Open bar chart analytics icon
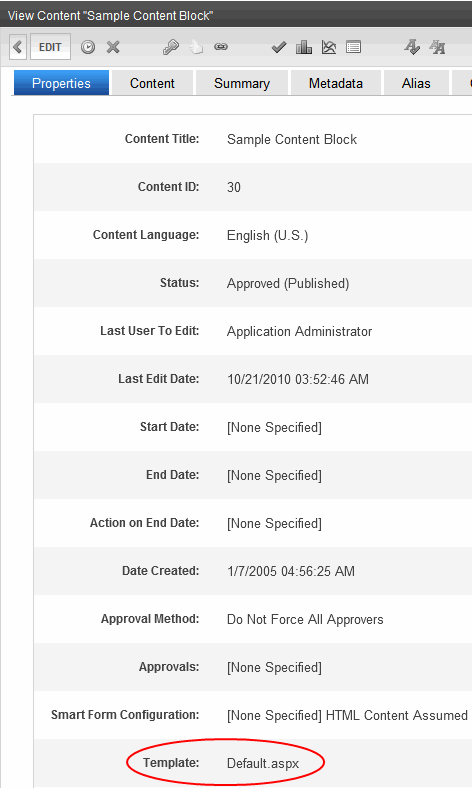Screen dimensions: 472x788 tap(304, 47)
